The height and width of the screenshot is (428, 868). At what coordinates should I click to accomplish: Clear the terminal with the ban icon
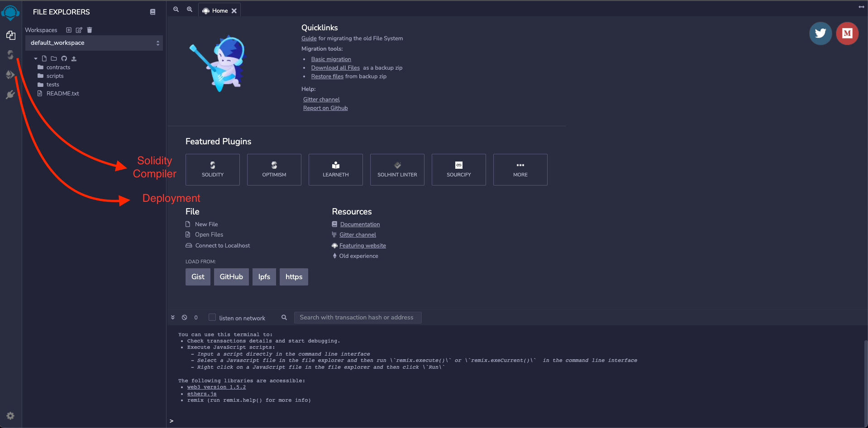click(185, 318)
